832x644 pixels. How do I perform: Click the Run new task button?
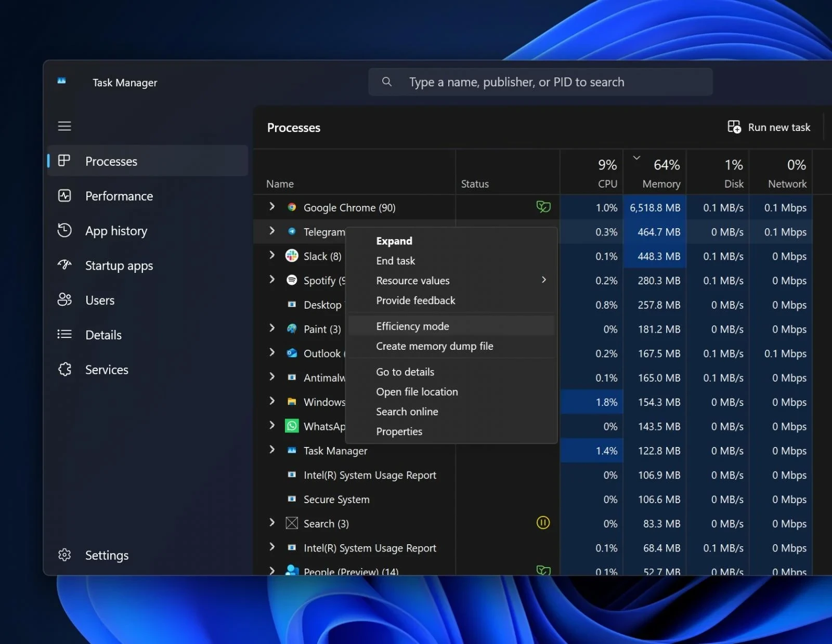point(770,127)
